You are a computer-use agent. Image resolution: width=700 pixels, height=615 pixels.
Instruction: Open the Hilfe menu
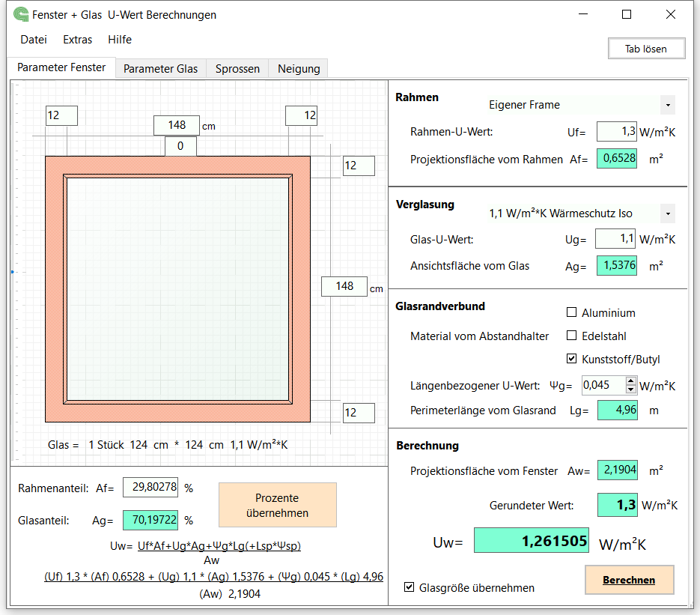120,40
